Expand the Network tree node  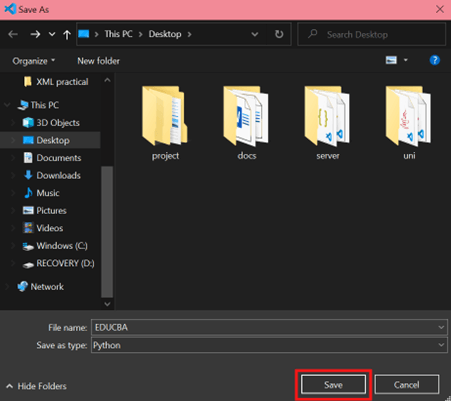pyautogui.click(x=7, y=287)
